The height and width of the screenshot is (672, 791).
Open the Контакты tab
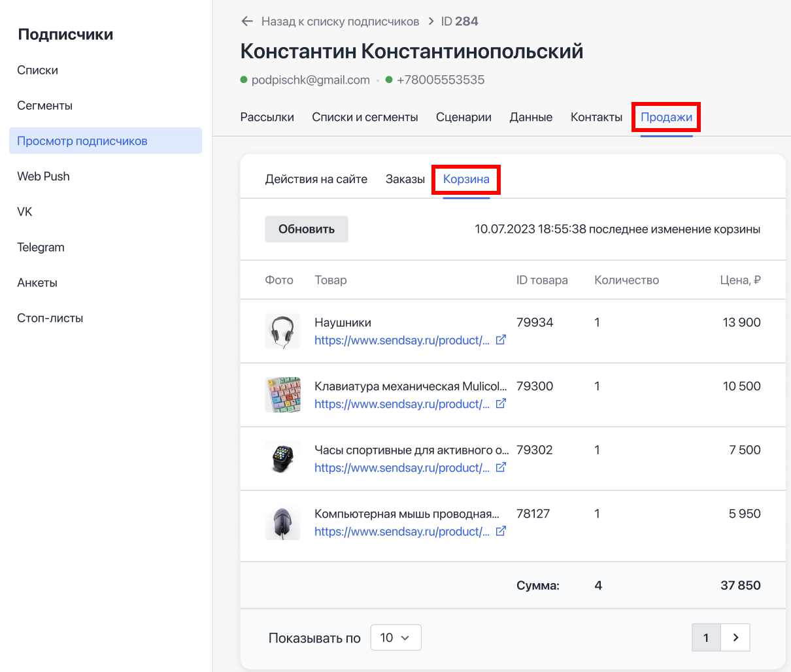[596, 117]
